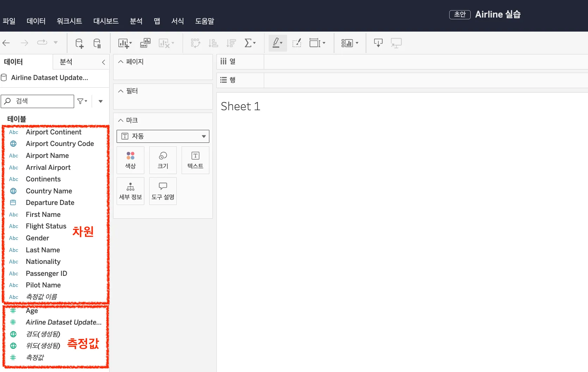588x372 pixels.
Task: Click the replay animation icon
Action: (x=42, y=42)
